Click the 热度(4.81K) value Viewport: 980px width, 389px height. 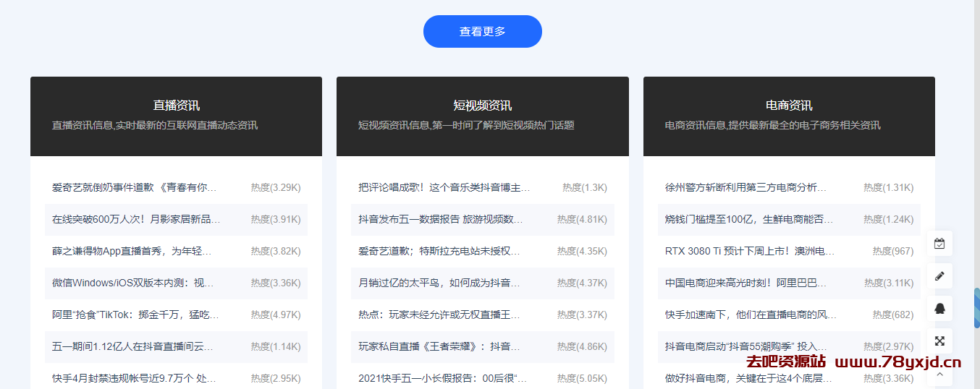point(582,219)
